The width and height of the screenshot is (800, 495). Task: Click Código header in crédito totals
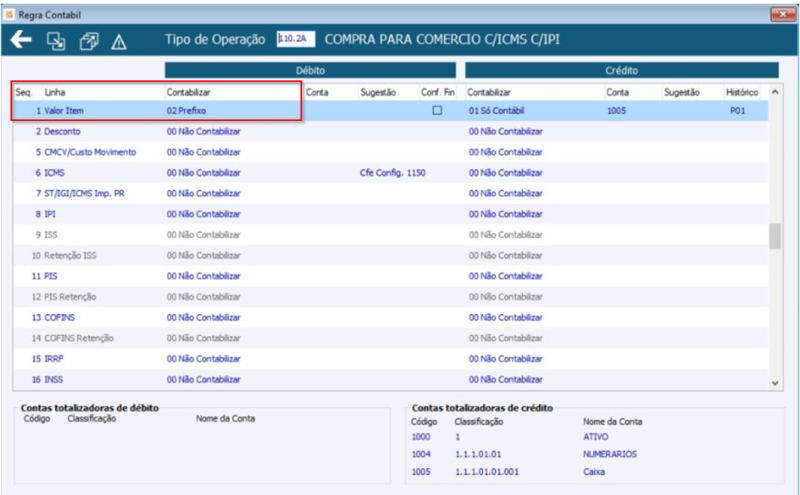tap(424, 422)
